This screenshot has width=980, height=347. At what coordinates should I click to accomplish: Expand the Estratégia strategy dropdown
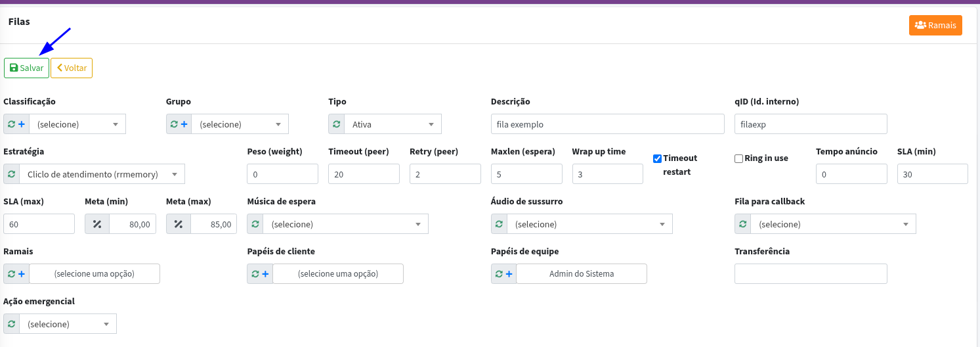click(102, 174)
